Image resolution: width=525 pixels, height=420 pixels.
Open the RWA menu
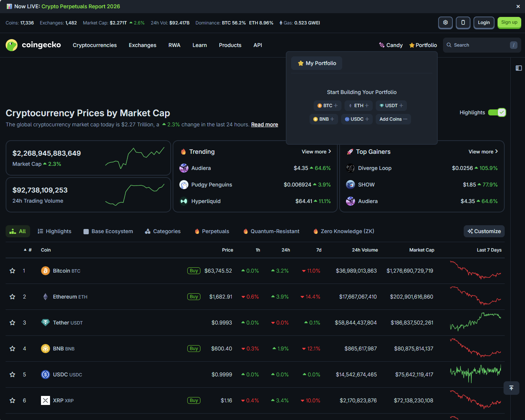pyautogui.click(x=174, y=45)
